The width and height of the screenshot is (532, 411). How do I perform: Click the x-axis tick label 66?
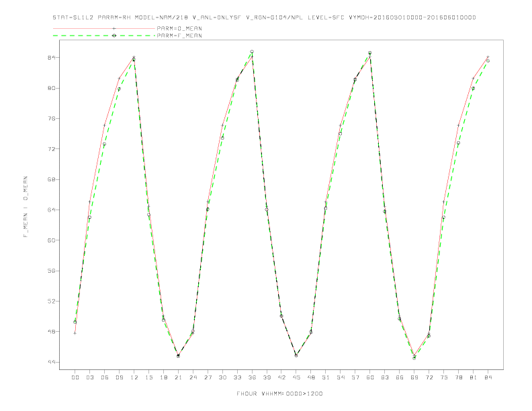tap(400, 377)
